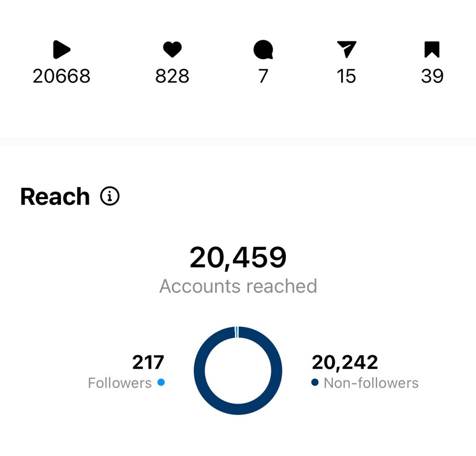Select the 20668 plays count
476x456 pixels.
click(62, 77)
